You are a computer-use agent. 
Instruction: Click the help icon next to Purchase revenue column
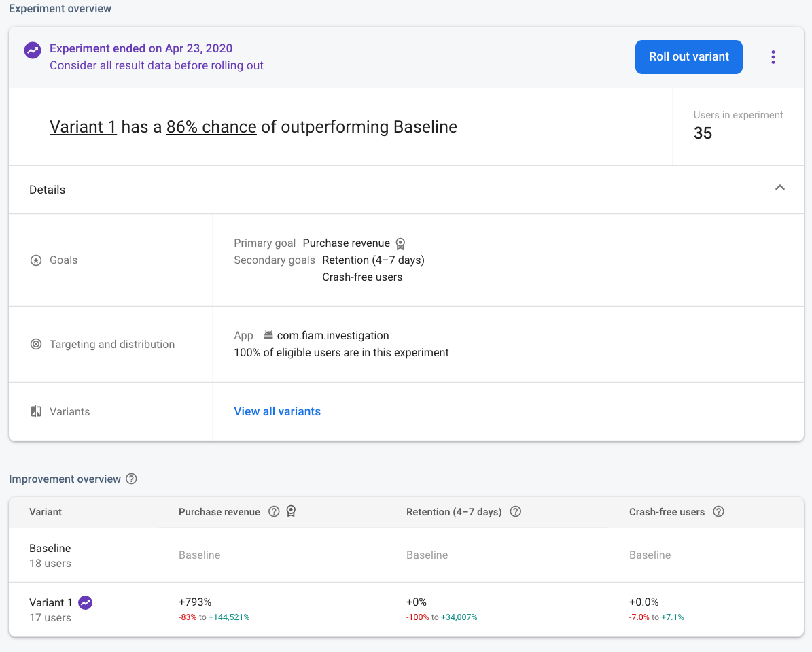[274, 512]
